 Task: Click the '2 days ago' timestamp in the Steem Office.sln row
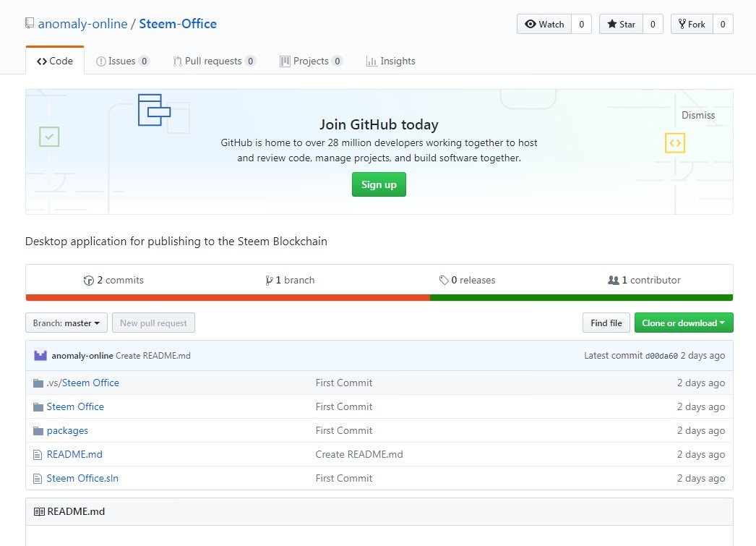tap(701, 479)
